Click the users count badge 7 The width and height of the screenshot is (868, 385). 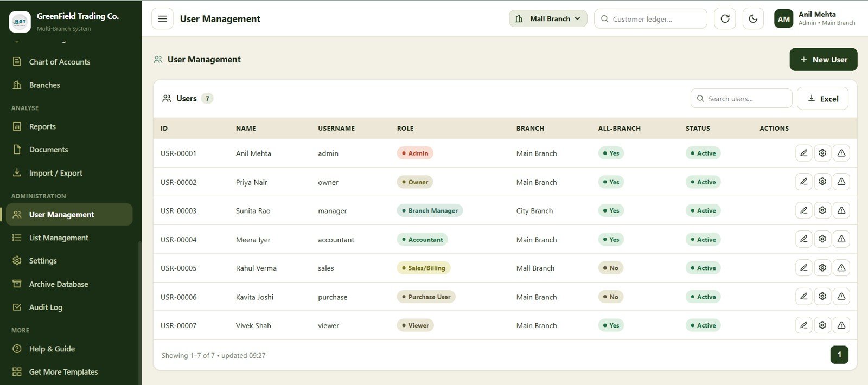pos(207,99)
